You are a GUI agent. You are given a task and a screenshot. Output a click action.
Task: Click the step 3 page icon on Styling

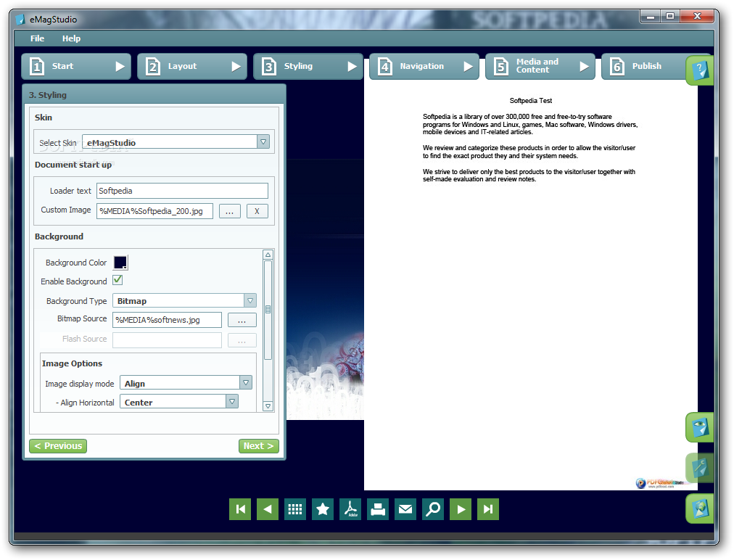[269, 67]
